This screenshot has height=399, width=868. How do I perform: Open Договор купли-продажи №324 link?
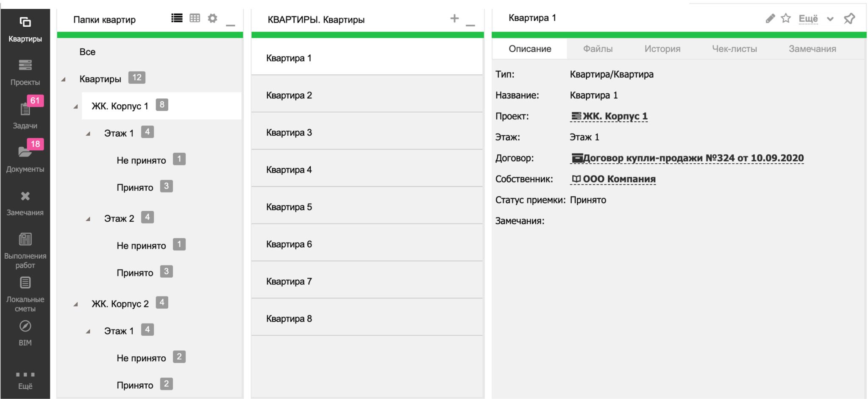coord(687,158)
